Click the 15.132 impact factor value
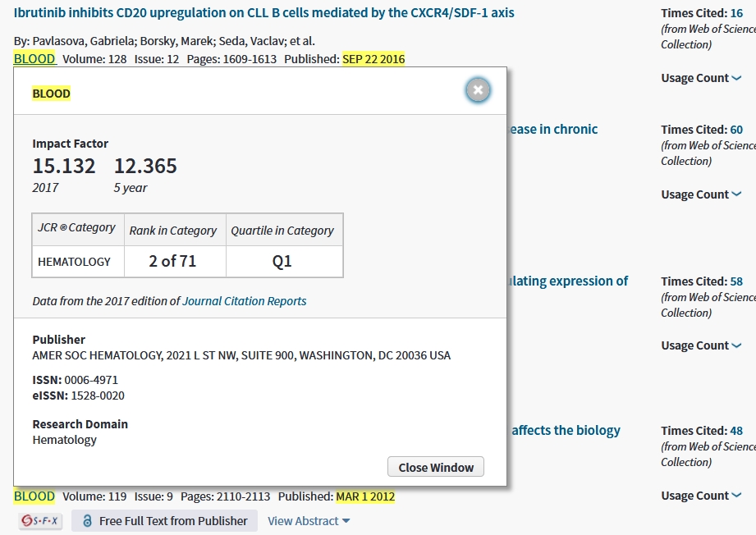 (64, 167)
